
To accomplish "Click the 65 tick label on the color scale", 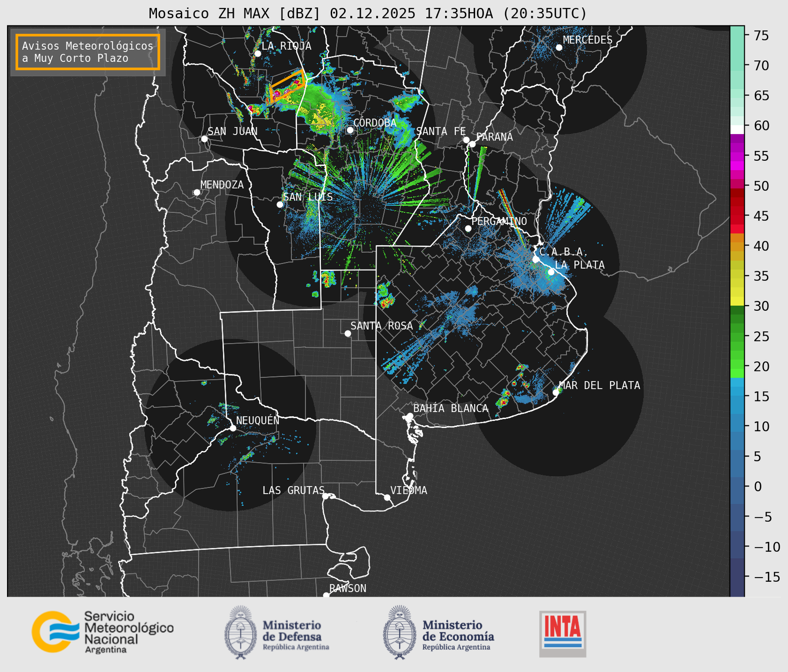I will (761, 96).
